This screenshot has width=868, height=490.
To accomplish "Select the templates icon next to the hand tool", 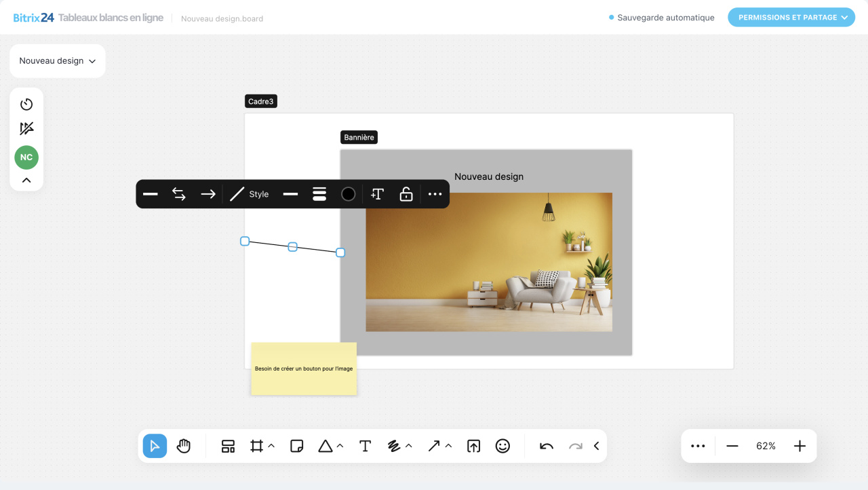I will point(227,446).
